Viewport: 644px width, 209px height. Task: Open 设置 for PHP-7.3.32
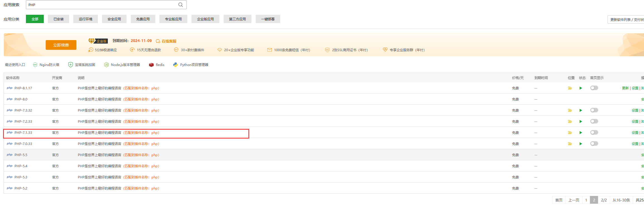pos(635,110)
